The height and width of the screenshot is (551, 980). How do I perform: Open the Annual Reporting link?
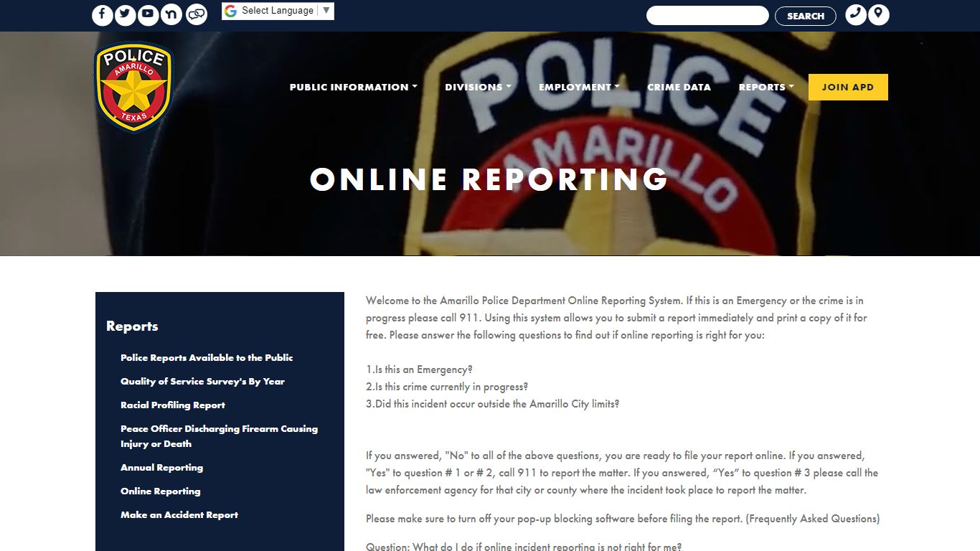click(x=161, y=467)
